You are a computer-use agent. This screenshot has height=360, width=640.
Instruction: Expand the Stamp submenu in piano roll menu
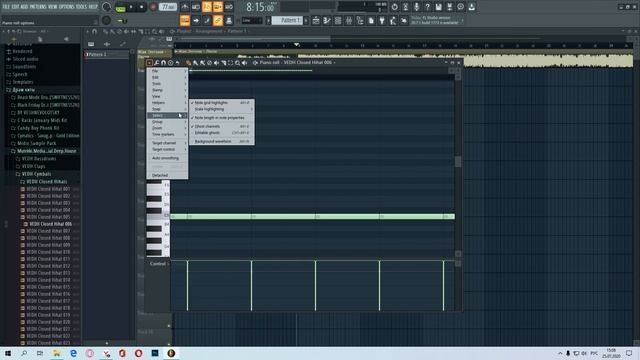pyautogui.click(x=167, y=90)
